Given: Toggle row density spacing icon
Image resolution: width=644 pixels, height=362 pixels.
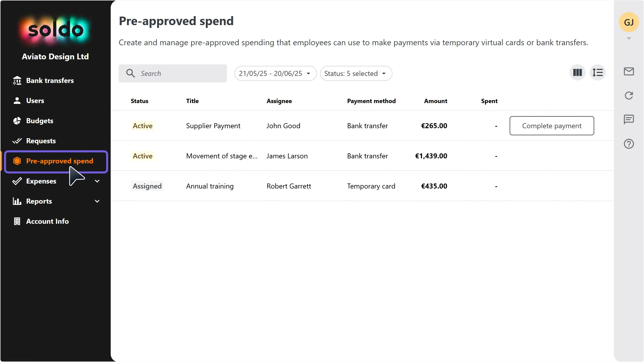Looking at the screenshot, I should click(597, 73).
